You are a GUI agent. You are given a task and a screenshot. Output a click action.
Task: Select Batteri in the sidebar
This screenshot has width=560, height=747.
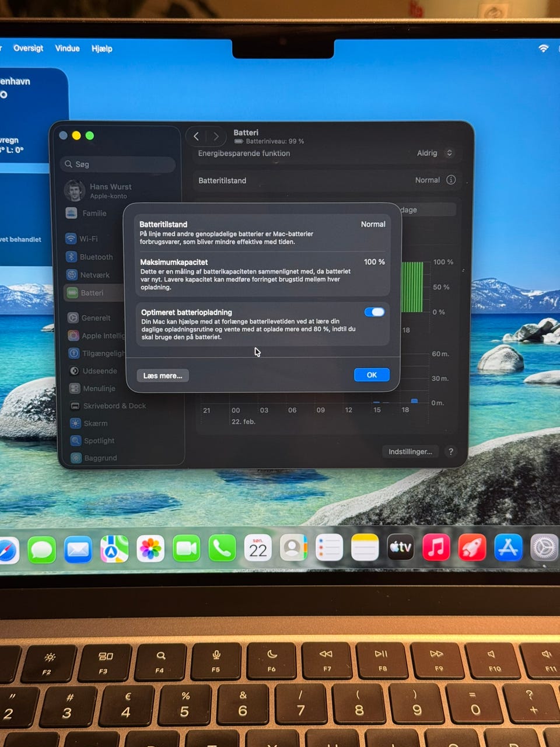click(93, 293)
